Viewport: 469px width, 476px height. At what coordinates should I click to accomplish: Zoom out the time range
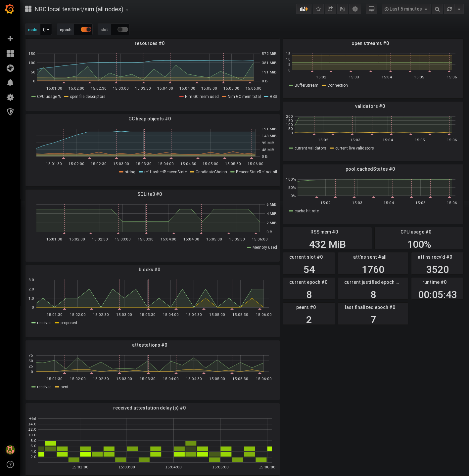(437, 9)
